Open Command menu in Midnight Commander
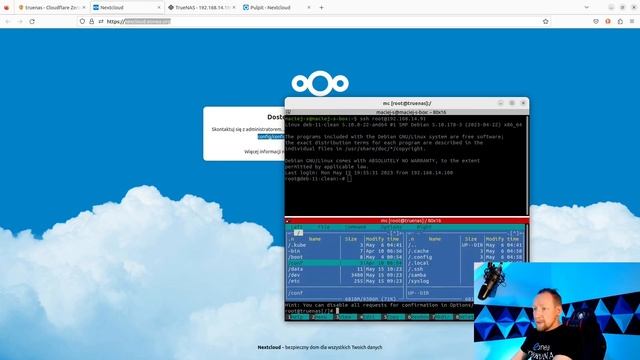Image resolution: width=640 pixels, height=360 pixels. click(x=356, y=227)
